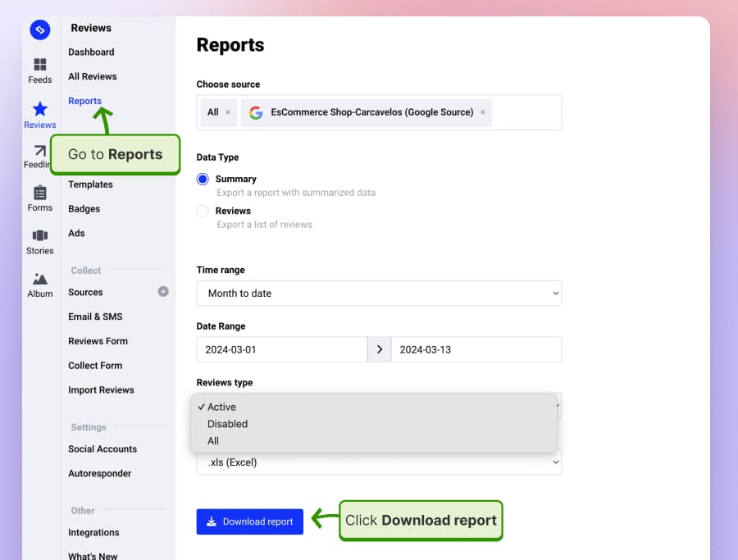
Task: Select the Reviews data type
Action: (x=203, y=211)
